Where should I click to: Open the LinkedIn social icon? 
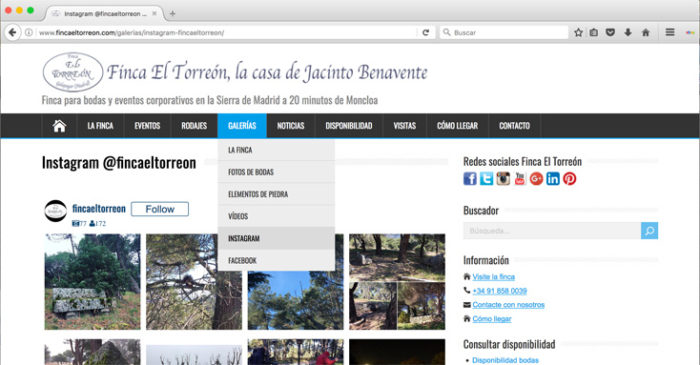point(553,178)
